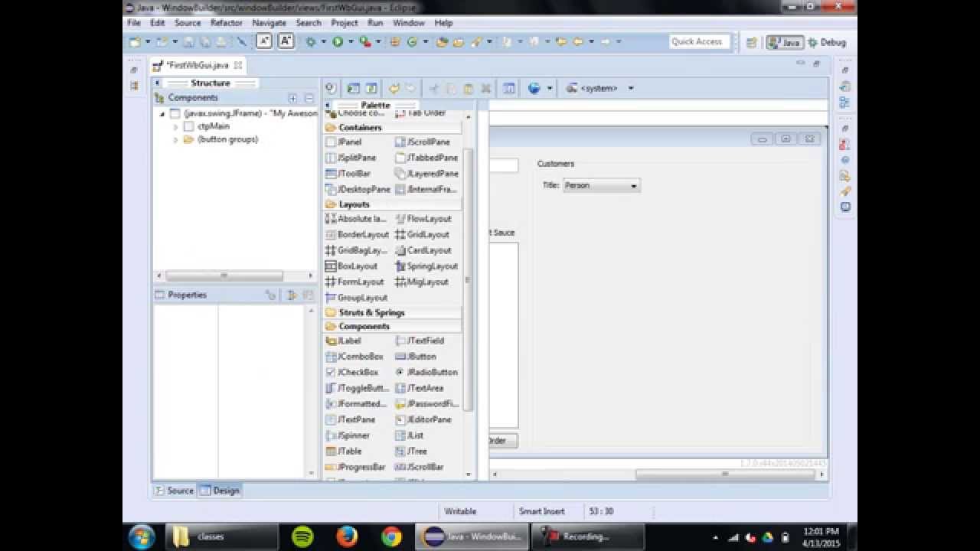
Task: Choose JSplitPane palette item
Action: click(x=351, y=158)
